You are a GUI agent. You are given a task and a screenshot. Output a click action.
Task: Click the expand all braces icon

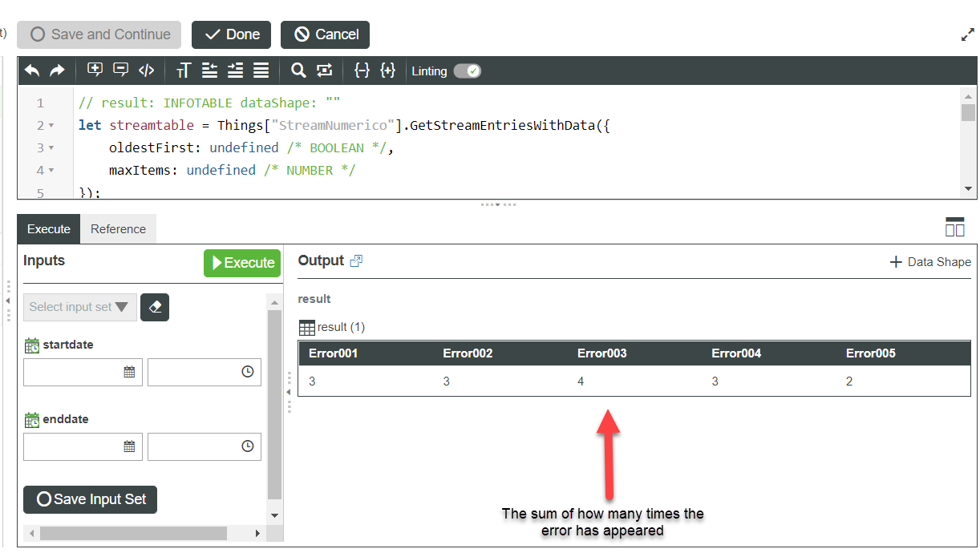pyautogui.click(x=388, y=71)
